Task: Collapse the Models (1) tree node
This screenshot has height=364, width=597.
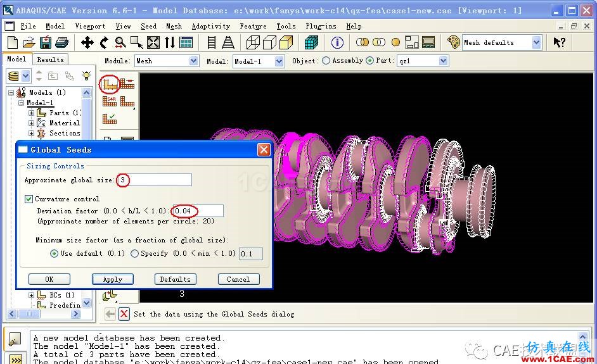Action: click(11, 92)
